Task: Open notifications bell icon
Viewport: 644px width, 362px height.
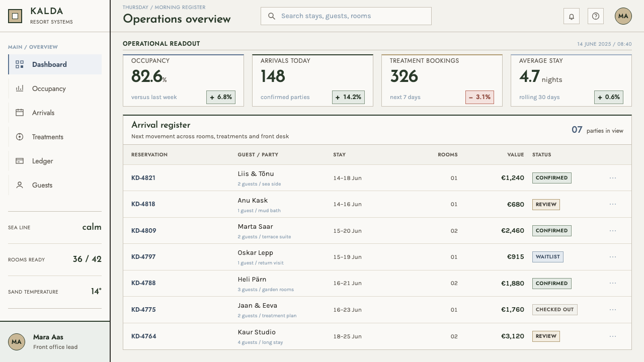Action: (572, 16)
